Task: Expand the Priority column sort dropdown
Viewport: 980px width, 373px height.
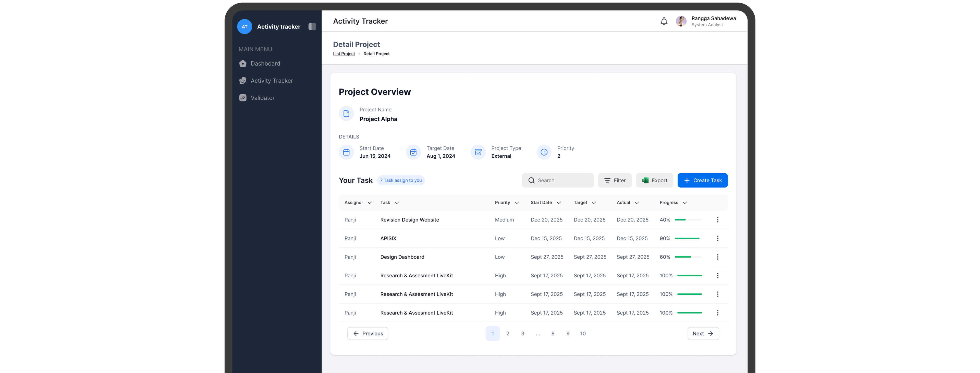Action: [517, 203]
